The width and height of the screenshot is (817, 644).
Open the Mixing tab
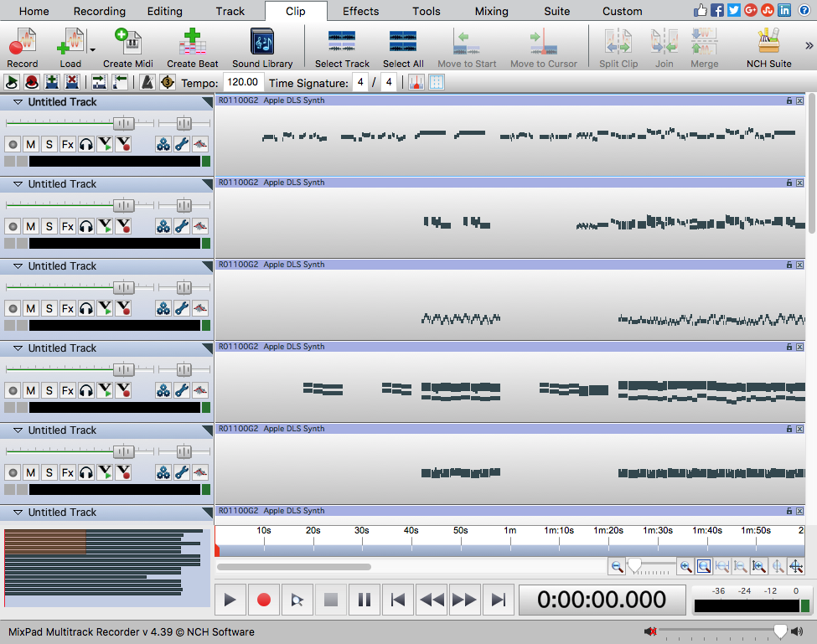coord(491,11)
